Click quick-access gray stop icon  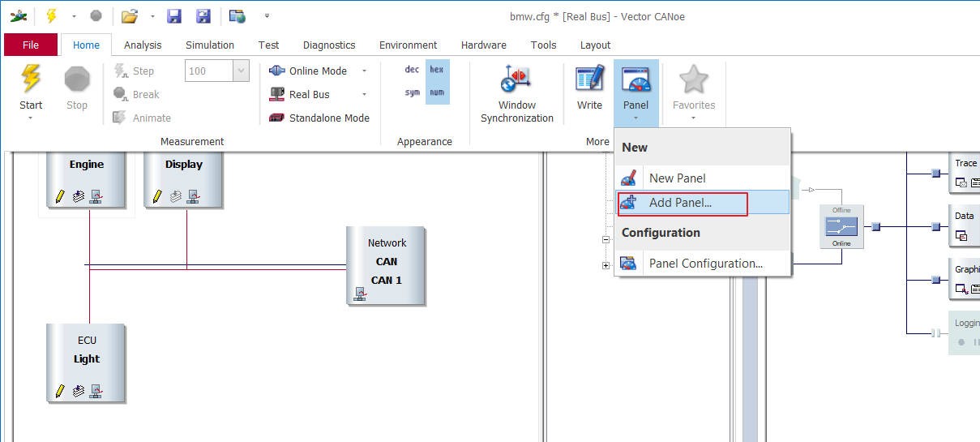pos(96,15)
